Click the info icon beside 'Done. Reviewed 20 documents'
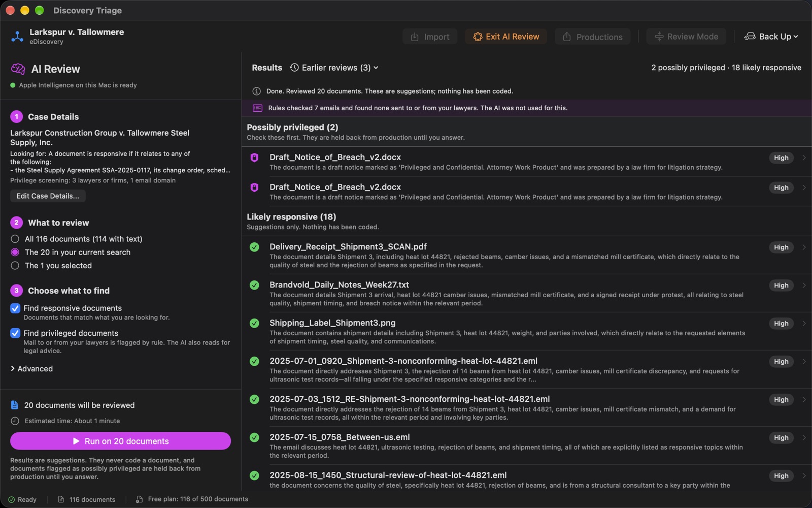This screenshot has height=508, width=812. pos(257,91)
